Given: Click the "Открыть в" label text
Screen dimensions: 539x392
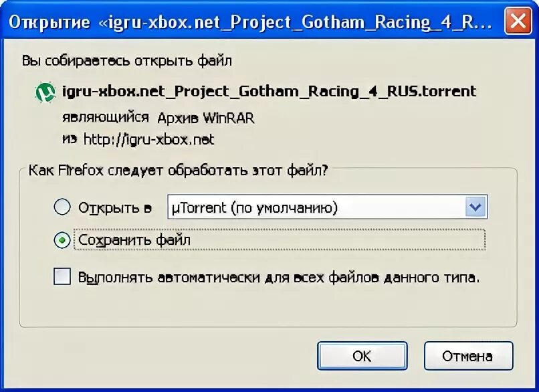Looking at the screenshot, I should pos(115,207).
